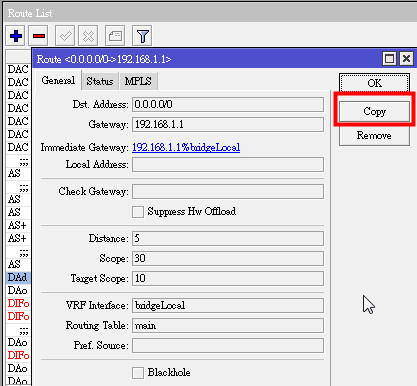Tick the Blackhole checkbox
This screenshot has width=417, height=386.
[138, 373]
